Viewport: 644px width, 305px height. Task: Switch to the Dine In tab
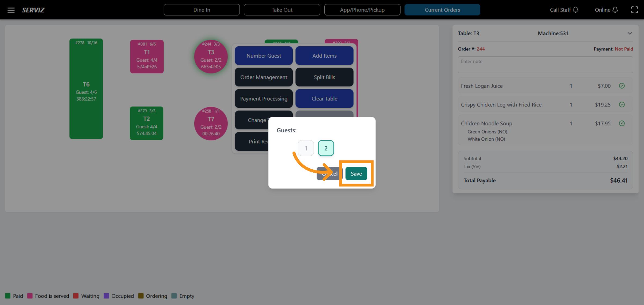(202, 10)
